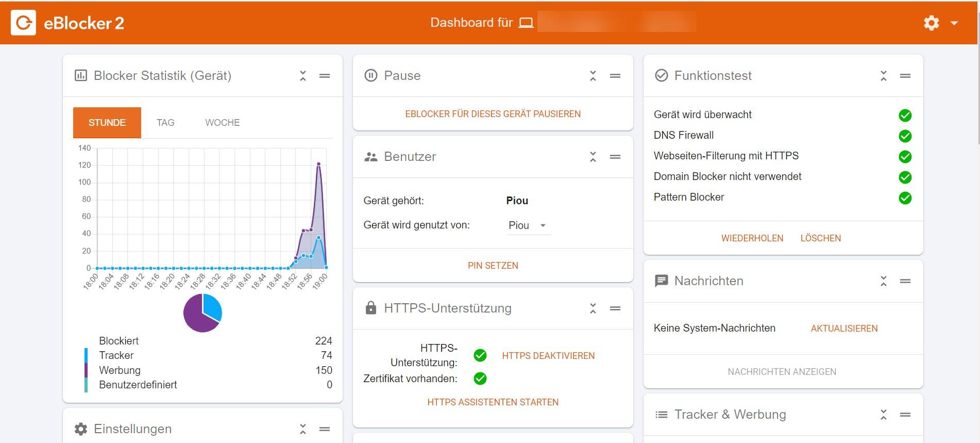Click the blocked-statistics pie chart
This screenshot has width=980, height=443.
click(202, 313)
